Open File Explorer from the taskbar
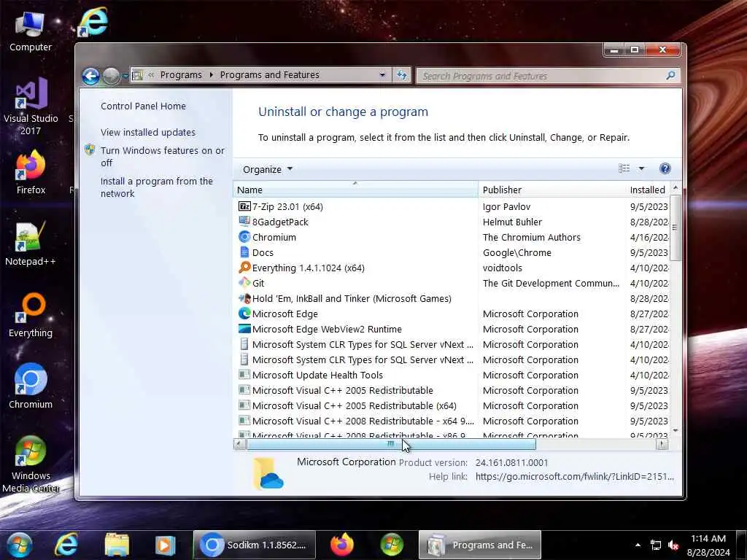747x560 pixels. 117,545
